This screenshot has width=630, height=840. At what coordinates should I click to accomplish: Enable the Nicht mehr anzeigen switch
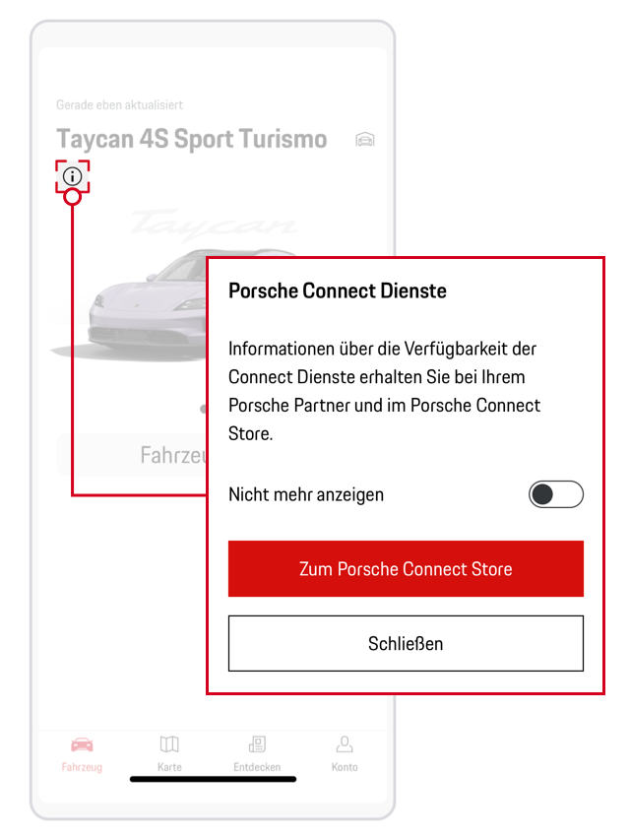pos(556,494)
